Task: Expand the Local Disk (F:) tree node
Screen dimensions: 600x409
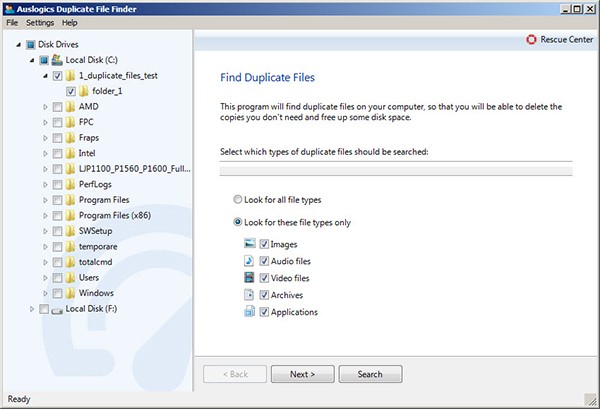Action: [32, 310]
